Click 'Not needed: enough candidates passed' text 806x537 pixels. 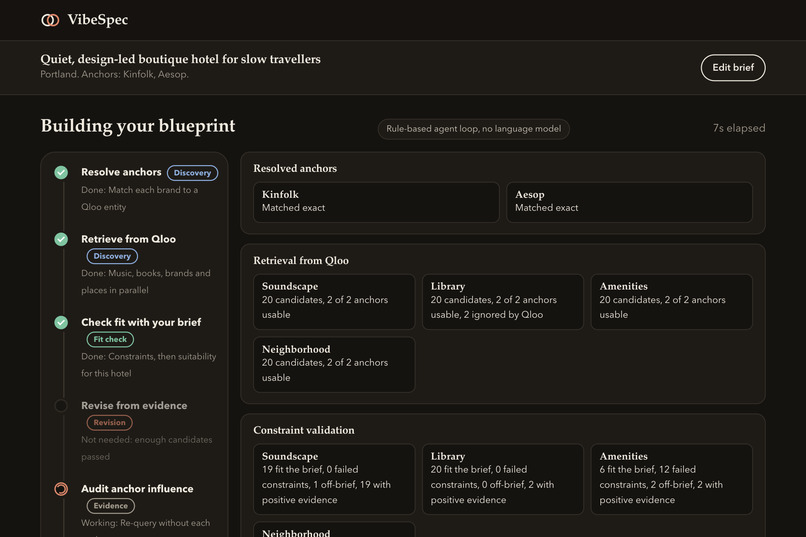146,448
